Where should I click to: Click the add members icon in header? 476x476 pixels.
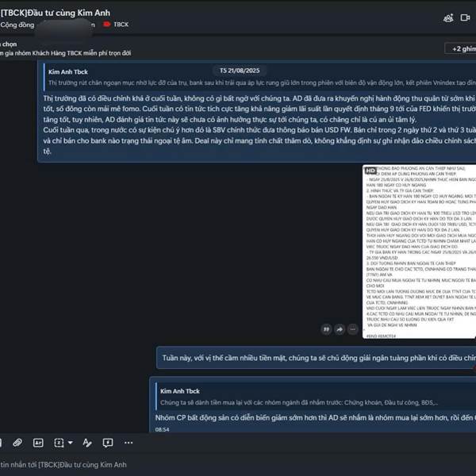448,18
